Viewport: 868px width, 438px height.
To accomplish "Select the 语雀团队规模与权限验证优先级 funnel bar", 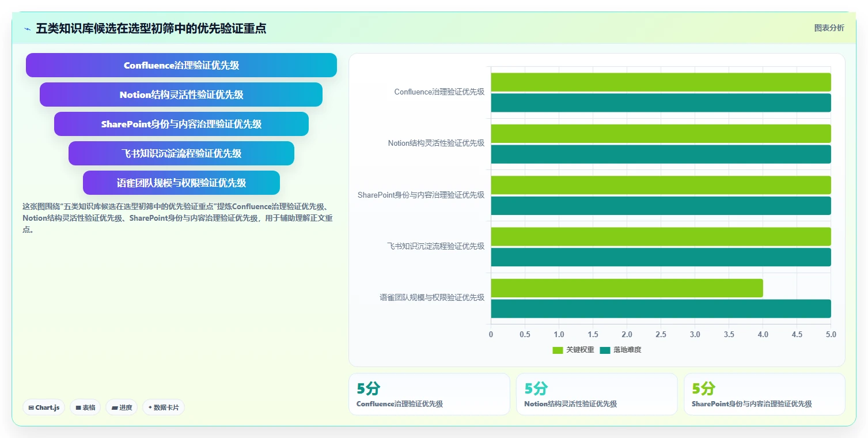I will pyautogui.click(x=181, y=183).
